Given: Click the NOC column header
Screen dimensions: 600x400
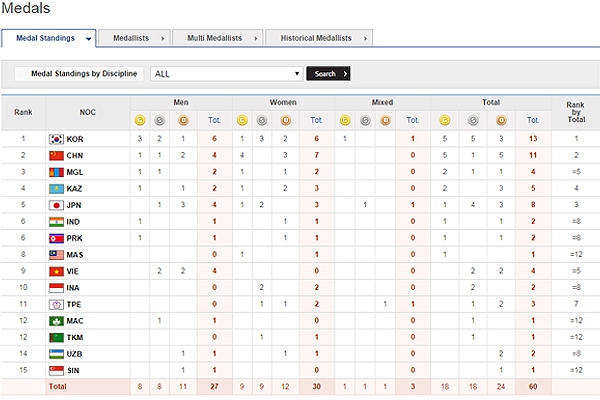Looking at the screenshot, I should 88,112.
